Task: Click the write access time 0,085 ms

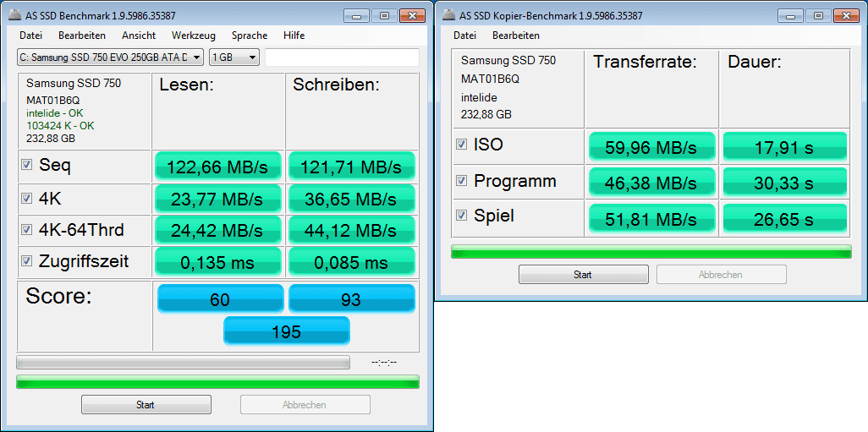Action: pyautogui.click(x=351, y=261)
